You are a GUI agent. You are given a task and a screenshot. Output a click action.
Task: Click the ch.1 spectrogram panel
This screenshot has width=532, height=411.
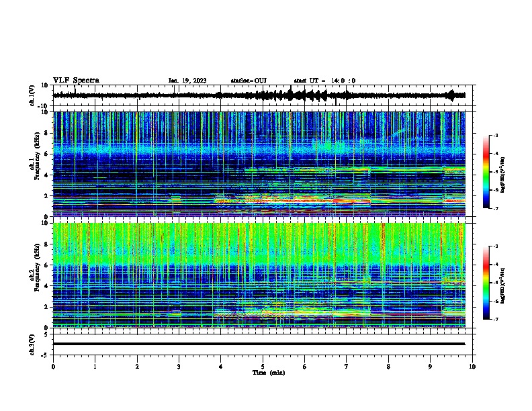pyautogui.click(x=259, y=164)
